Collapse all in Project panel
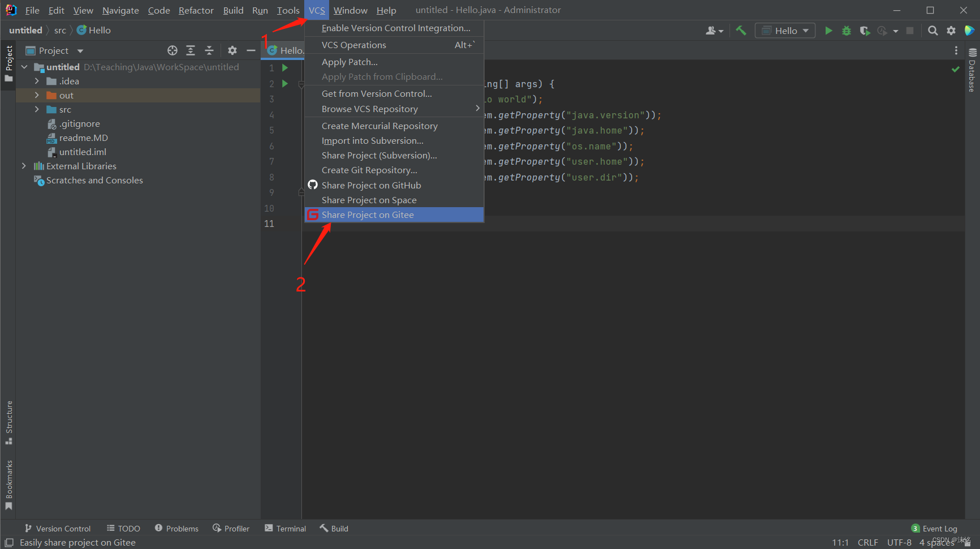 point(209,50)
